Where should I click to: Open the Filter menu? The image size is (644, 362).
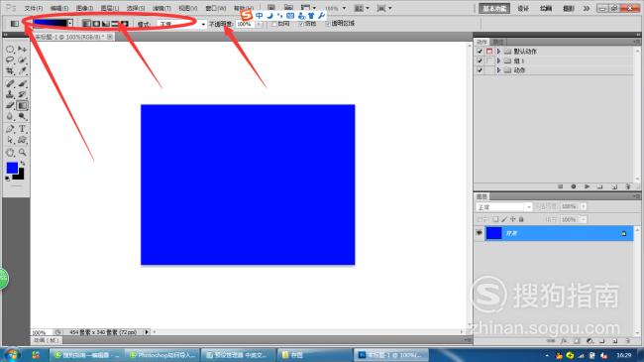click(x=161, y=8)
